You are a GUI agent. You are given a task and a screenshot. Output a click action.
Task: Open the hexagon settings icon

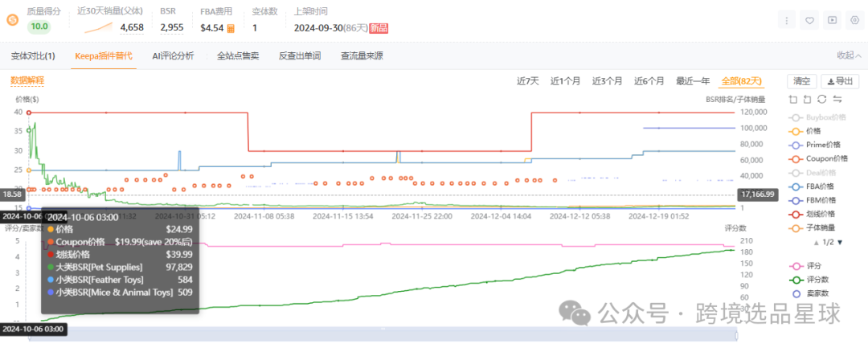854,20
